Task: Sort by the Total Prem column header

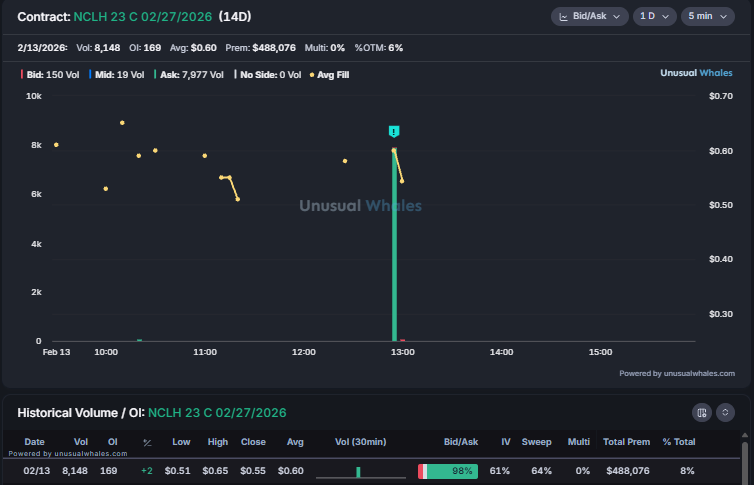Action: 626,442
